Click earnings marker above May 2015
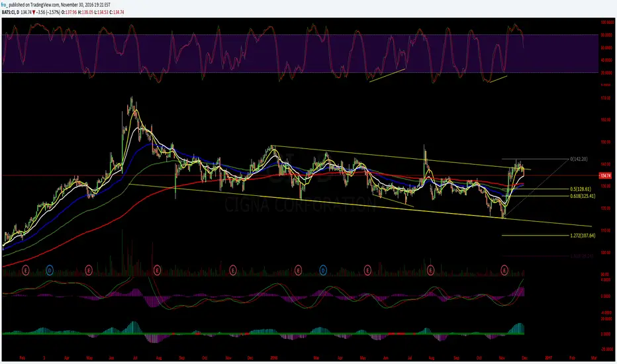The height and width of the screenshot is (364, 617). 89,270
